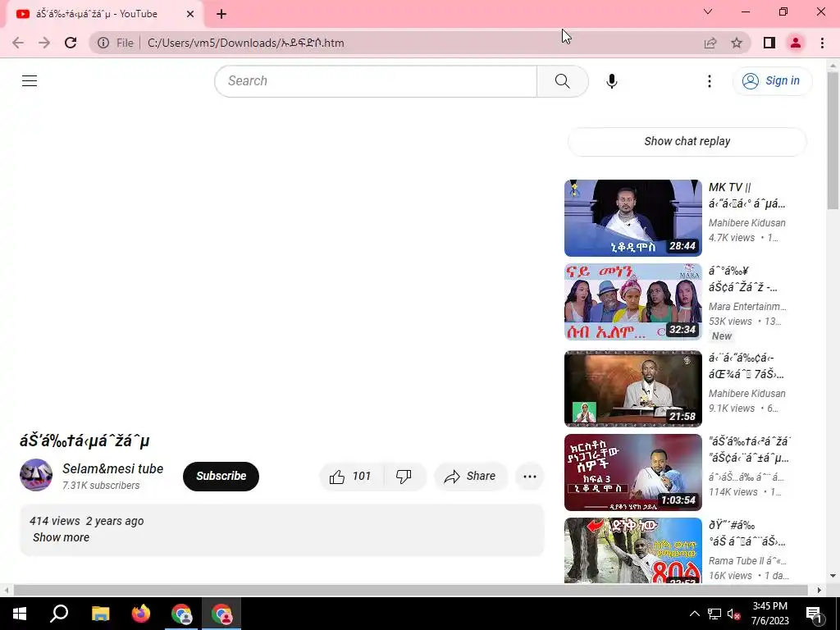The height and width of the screenshot is (630, 840).
Task: Click Rama Tube channel name
Action: tap(747, 561)
